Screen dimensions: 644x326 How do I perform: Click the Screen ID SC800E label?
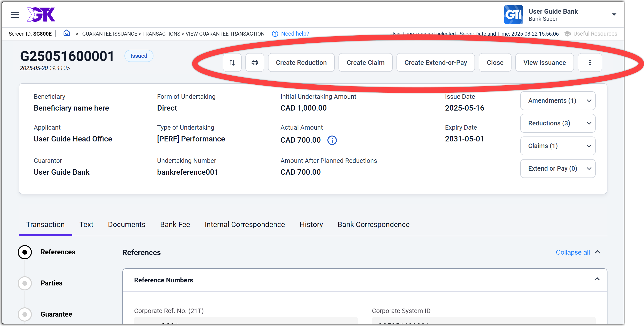pos(30,34)
